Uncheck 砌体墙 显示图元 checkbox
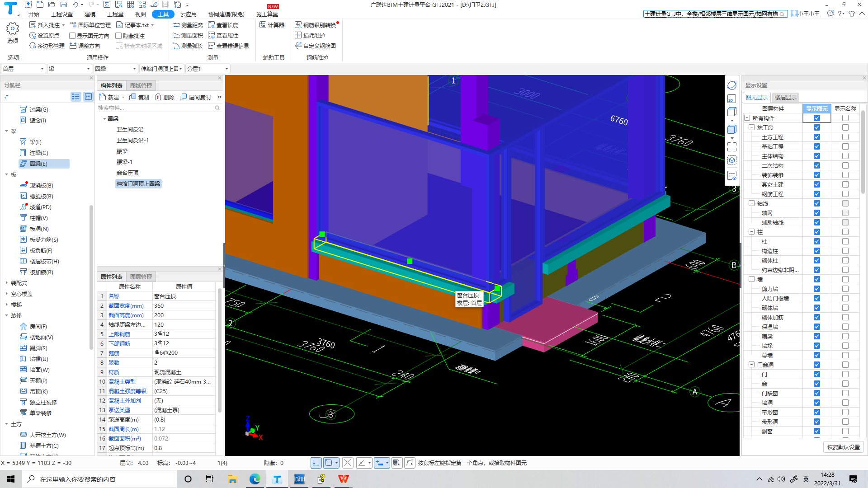Image resolution: width=868 pixels, height=488 pixels. (816, 308)
